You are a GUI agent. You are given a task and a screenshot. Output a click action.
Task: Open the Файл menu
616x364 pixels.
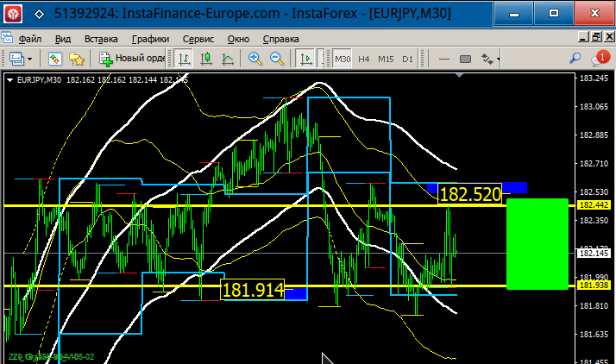coord(30,39)
